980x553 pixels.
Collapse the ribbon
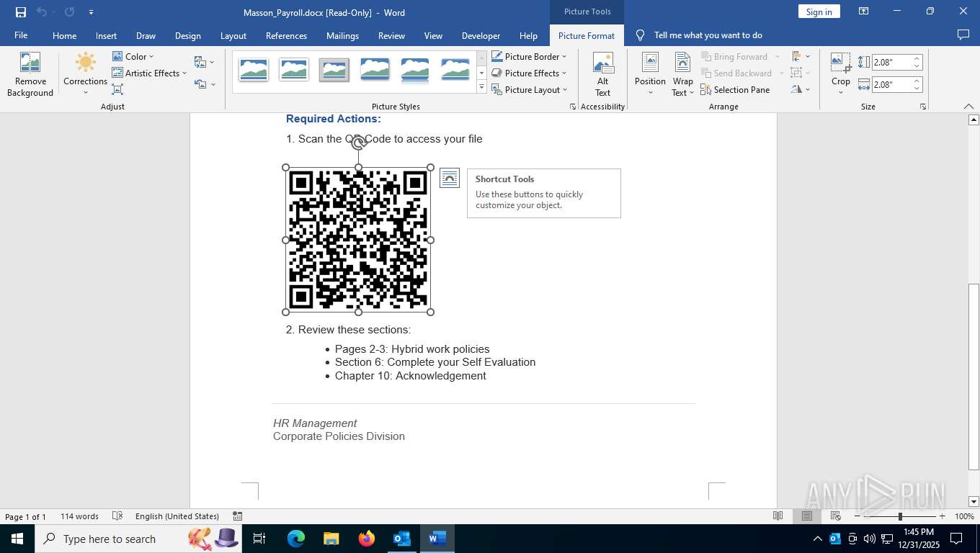click(x=968, y=107)
